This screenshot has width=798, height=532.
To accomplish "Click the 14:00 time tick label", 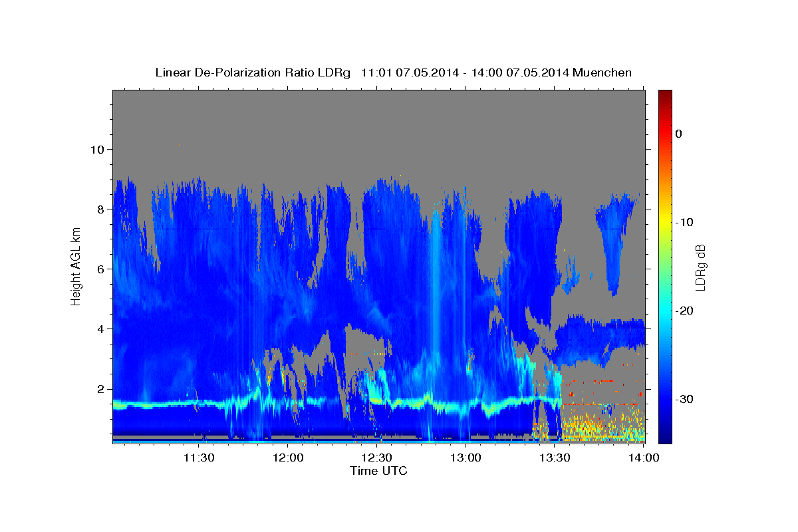I will [x=644, y=458].
